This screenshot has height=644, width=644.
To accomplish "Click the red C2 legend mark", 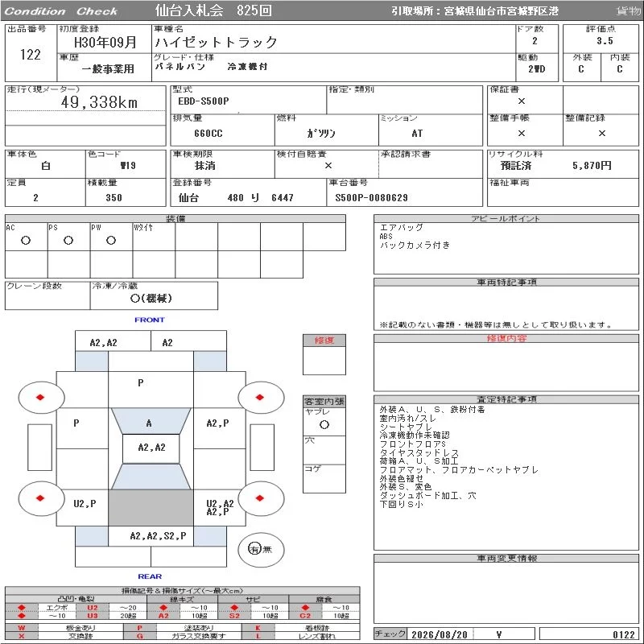I will (x=305, y=616).
